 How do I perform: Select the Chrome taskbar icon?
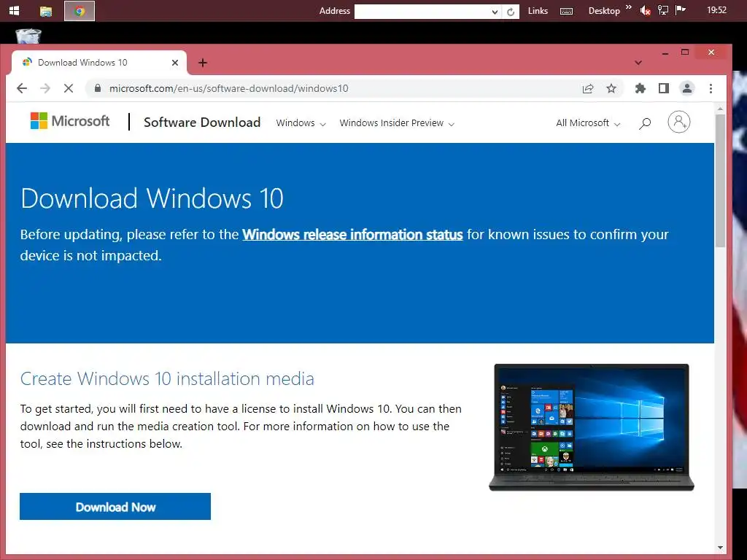tap(80, 11)
